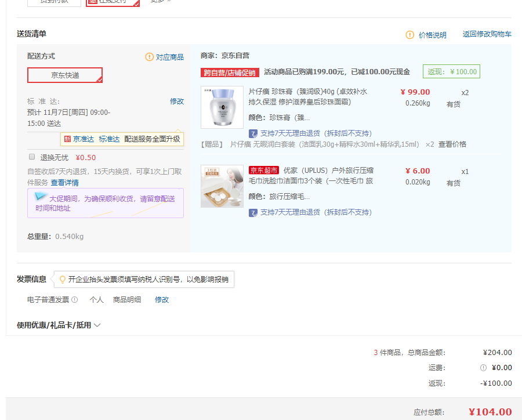Expand 使用优惠/礼品卡/抵用 section
Image resolution: width=522 pixels, height=420 pixels.
click(59, 325)
